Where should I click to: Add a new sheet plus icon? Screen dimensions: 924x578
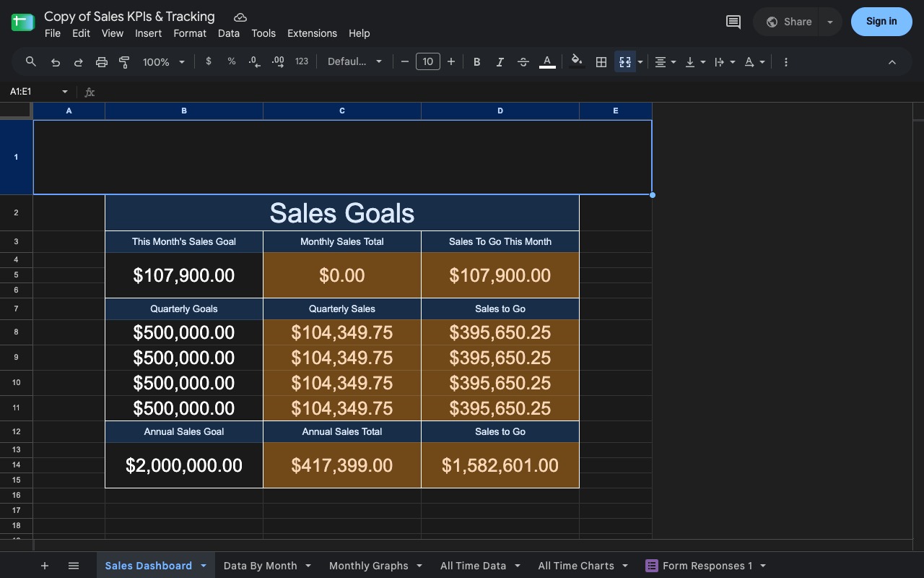coord(44,566)
